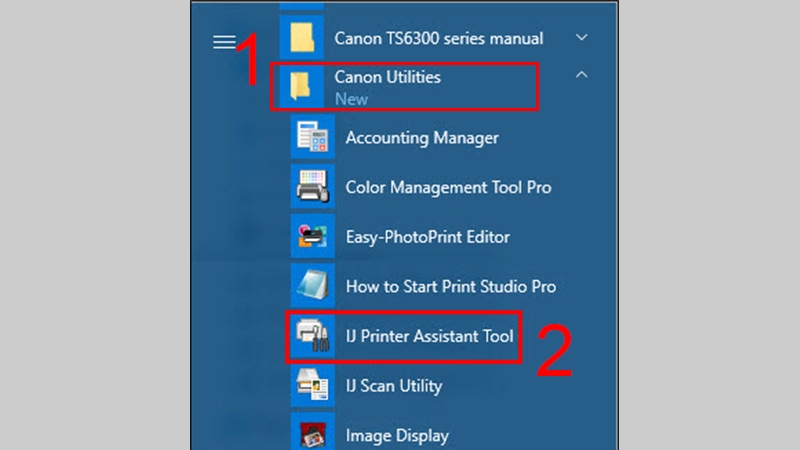Screen dimensions: 800x450
Task: Open Image Display from the app list
Action: click(x=397, y=435)
